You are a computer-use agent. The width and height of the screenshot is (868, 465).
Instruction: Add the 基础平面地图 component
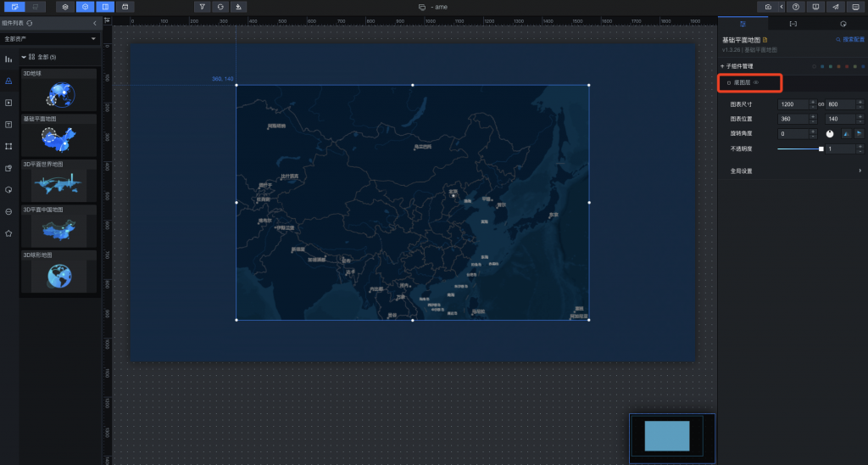point(58,136)
